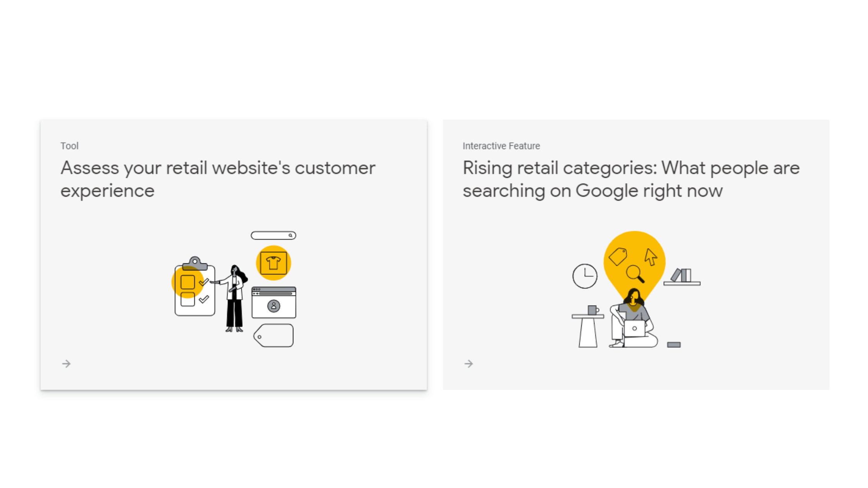Click the arrow on the Tool card
Image resolution: width=868 pixels, height=488 pixels.
(x=66, y=364)
